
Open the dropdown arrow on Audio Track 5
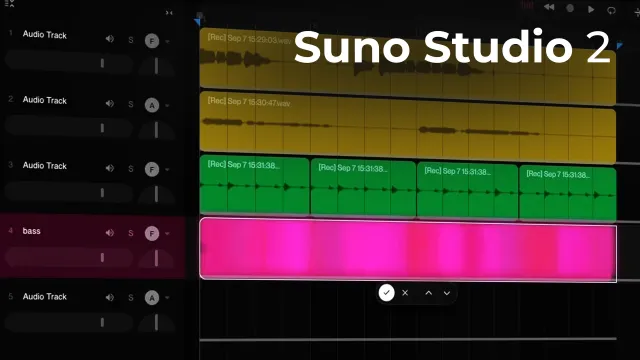pos(167,298)
